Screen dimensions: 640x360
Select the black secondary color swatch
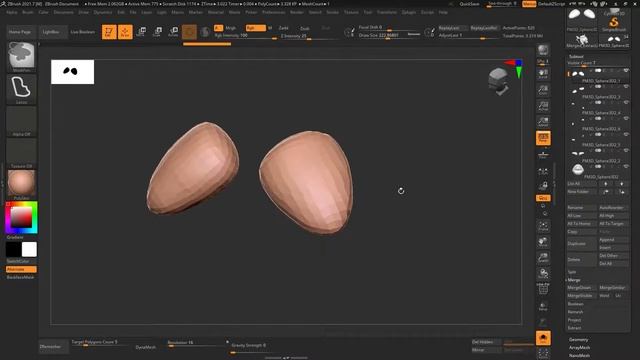tap(13, 249)
